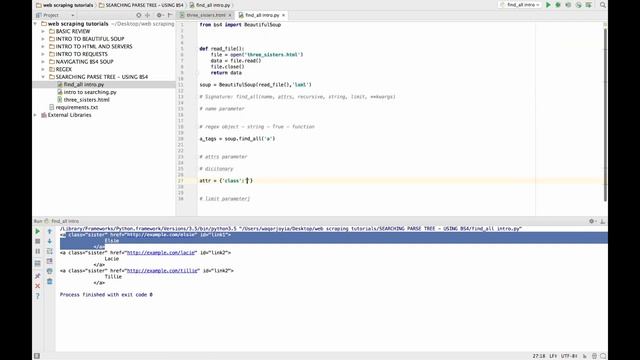Click the a_tags = soup.find_all('a') line
The width and height of the screenshot is (640, 360).
point(237,139)
